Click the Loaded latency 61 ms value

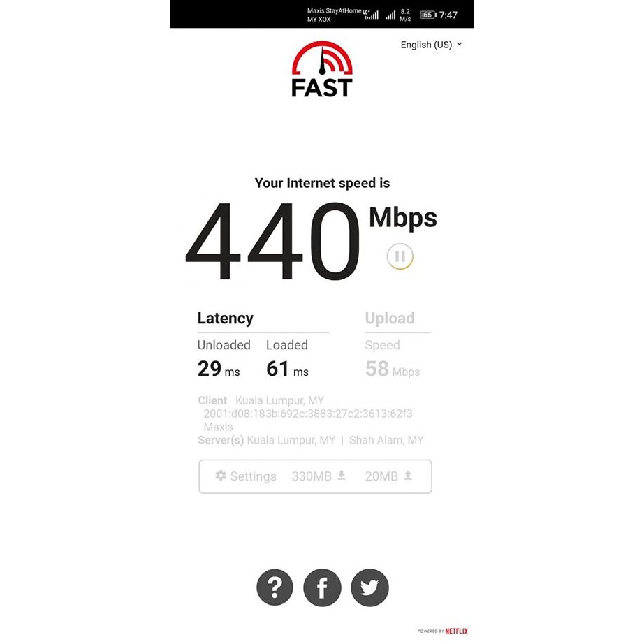click(287, 368)
